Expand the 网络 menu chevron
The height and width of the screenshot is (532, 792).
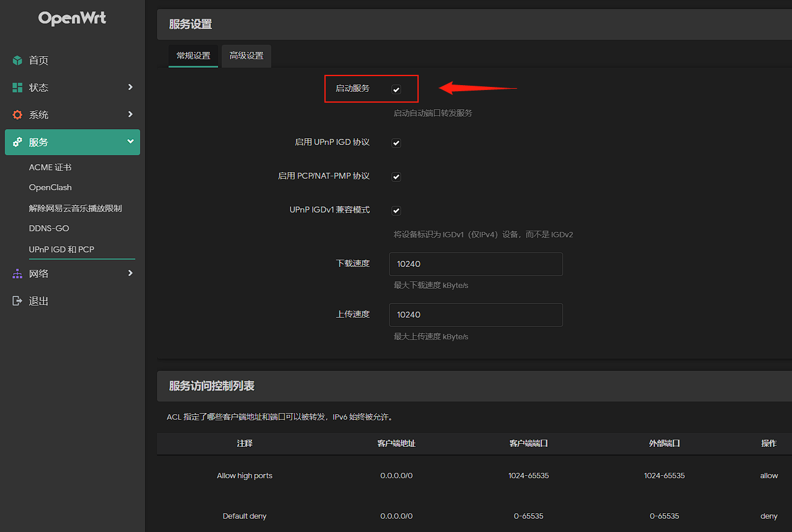click(130, 273)
